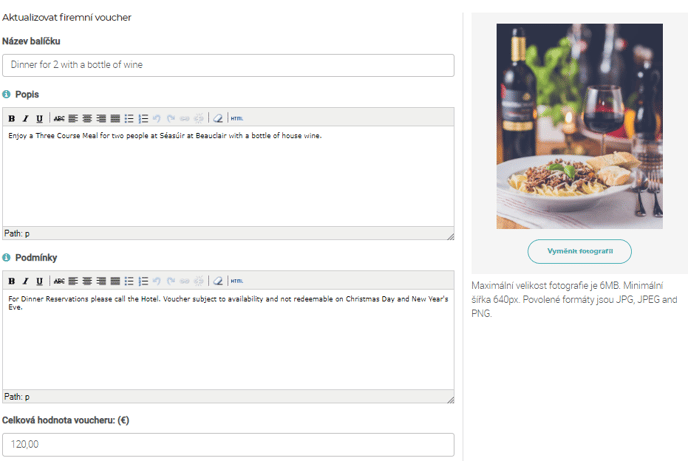Image resolution: width=688 pixels, height=461 pixels.
Task: Open HTML source editor in the Popis toolbar
Action: [x=237, y=118]
